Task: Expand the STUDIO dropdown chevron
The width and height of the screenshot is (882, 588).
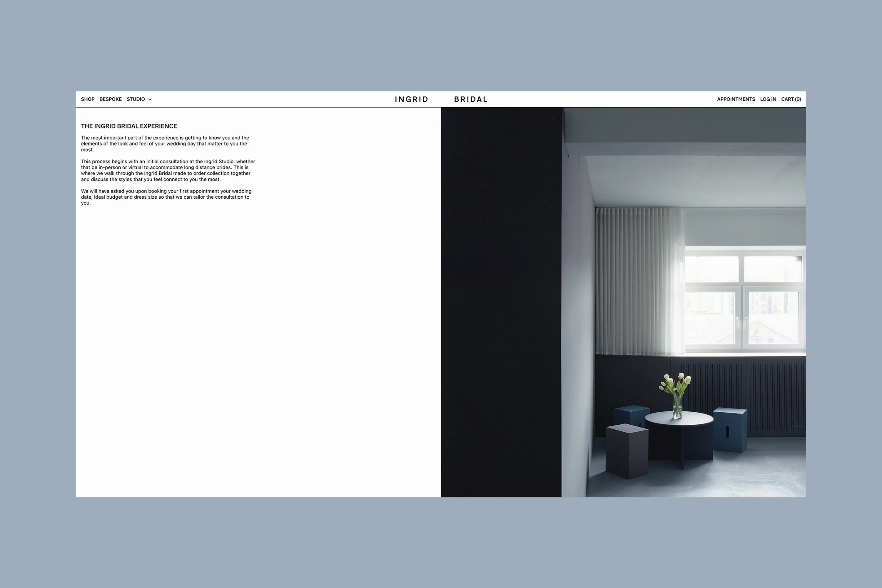Action: [x=150, y=100]
